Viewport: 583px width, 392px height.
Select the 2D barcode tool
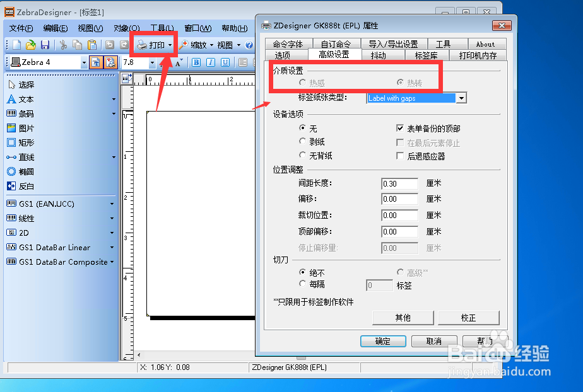coord(18,233)
